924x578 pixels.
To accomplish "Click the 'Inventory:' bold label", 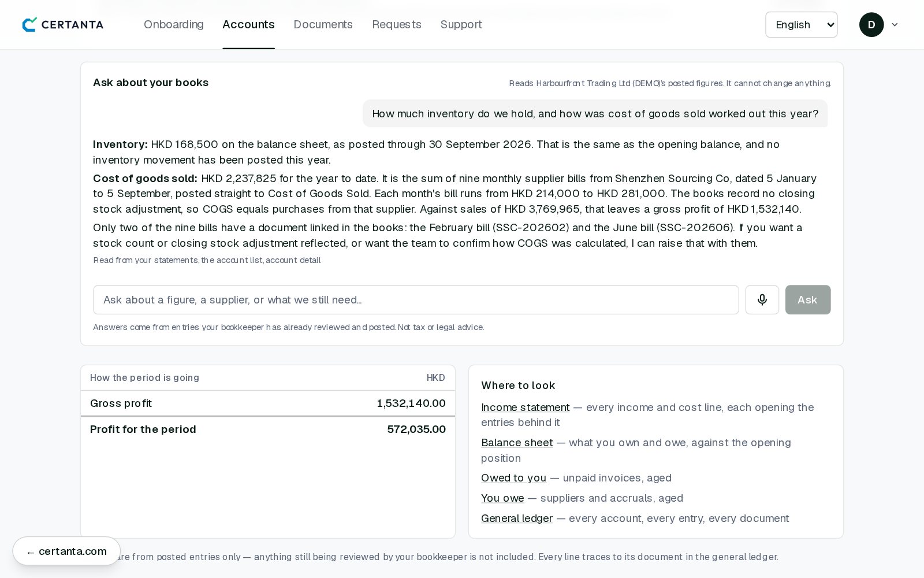I will pos(120,144).
